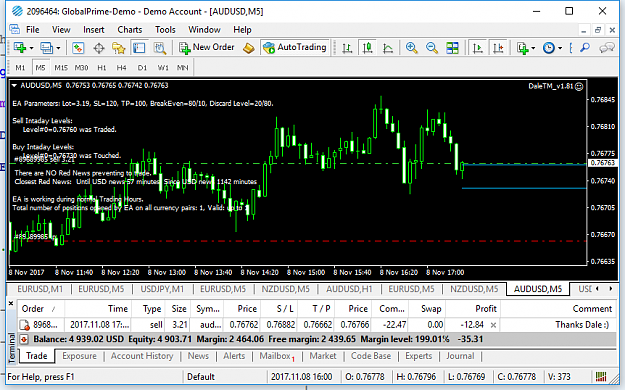Click the Periods clock icon

pyautogui.click(x=549, y=48)
